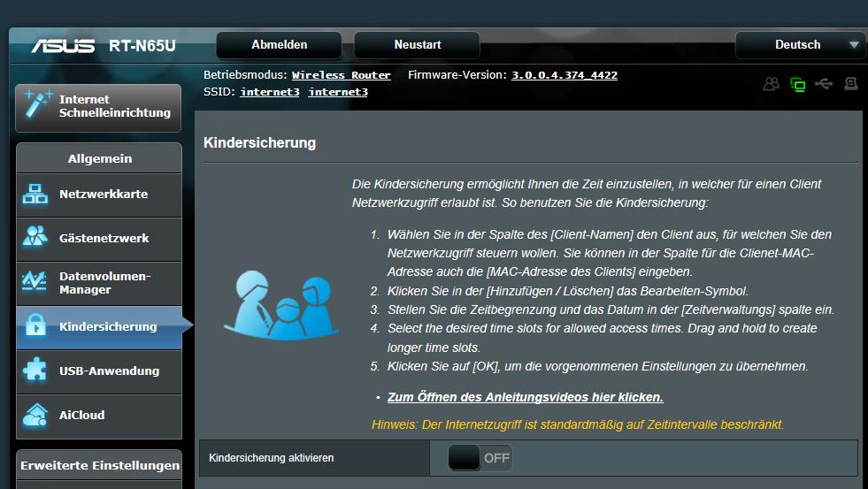The width and height of the screenshot is (868, 489).
Task: Open the USB-Anwendung page
Action: [98, 371]
